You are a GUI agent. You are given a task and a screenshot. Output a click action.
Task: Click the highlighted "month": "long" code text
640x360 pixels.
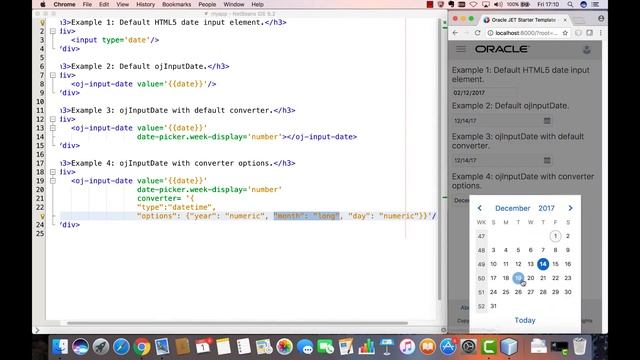tap(307, 216)
